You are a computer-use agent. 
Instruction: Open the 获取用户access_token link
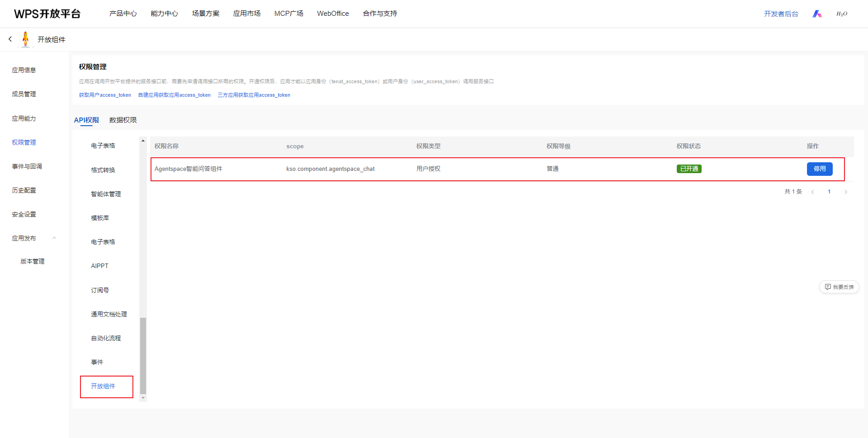point(105,95)
